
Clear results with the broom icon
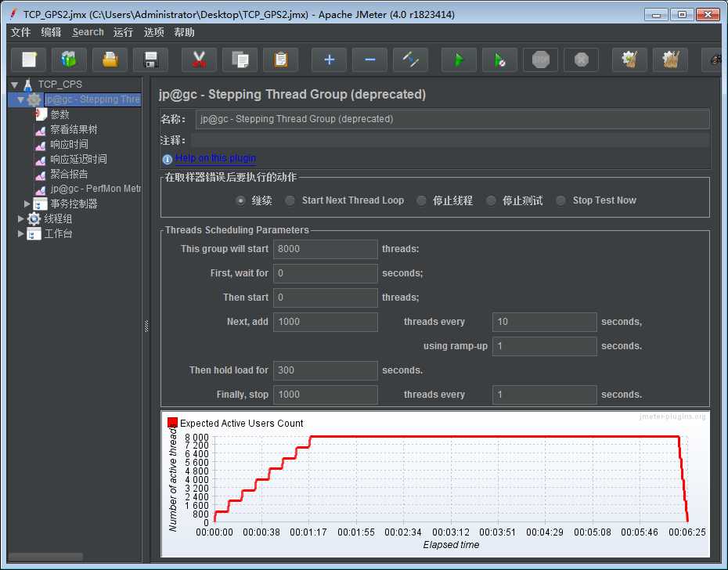[x=630, y=60]
